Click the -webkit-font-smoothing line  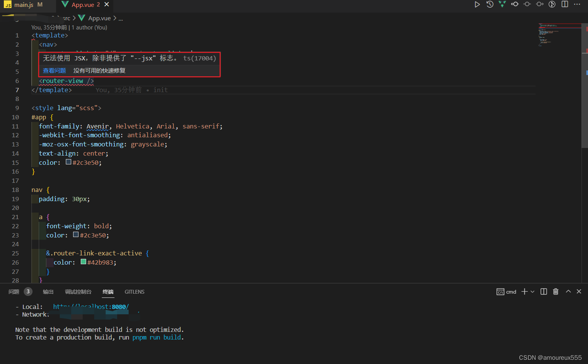(105, 135)
